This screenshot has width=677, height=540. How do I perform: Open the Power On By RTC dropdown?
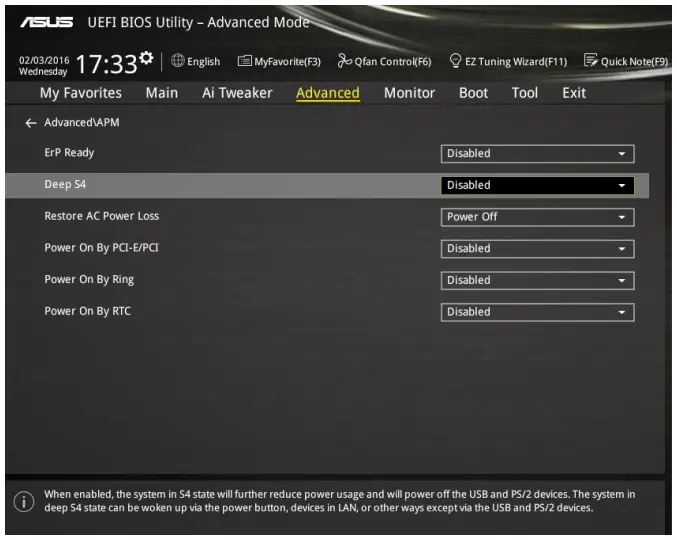[538, 312]
